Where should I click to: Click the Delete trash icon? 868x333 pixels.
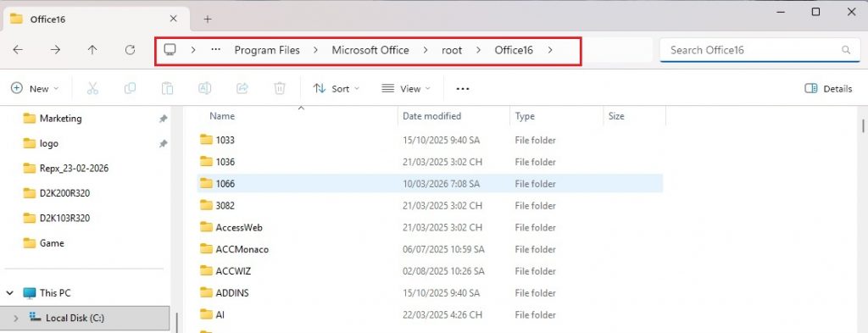pyautogui.click(x=280, y=88)
